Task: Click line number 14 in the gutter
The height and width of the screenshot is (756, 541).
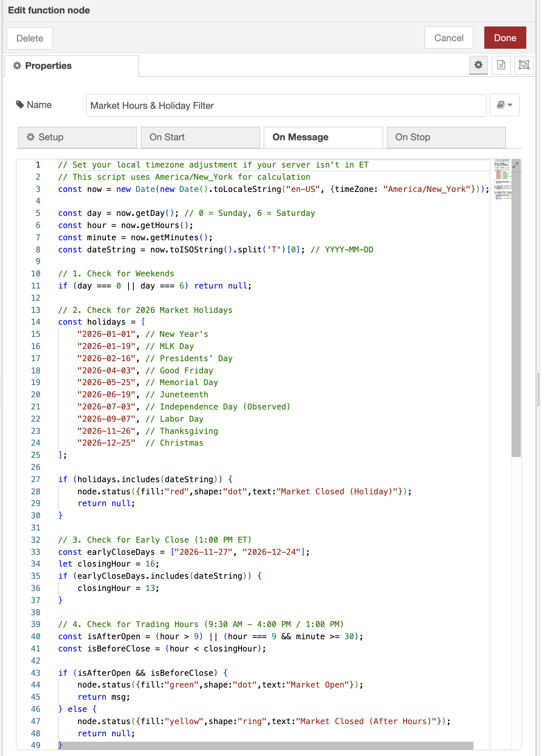Action: click(x=36, y=322)
